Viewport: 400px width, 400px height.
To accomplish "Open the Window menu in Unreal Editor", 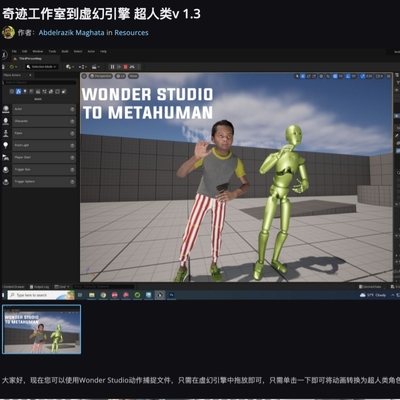I will coord(38,51).
